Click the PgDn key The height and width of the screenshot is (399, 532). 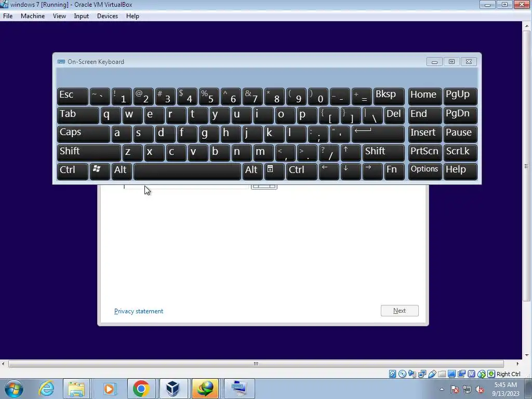[460, 115]
